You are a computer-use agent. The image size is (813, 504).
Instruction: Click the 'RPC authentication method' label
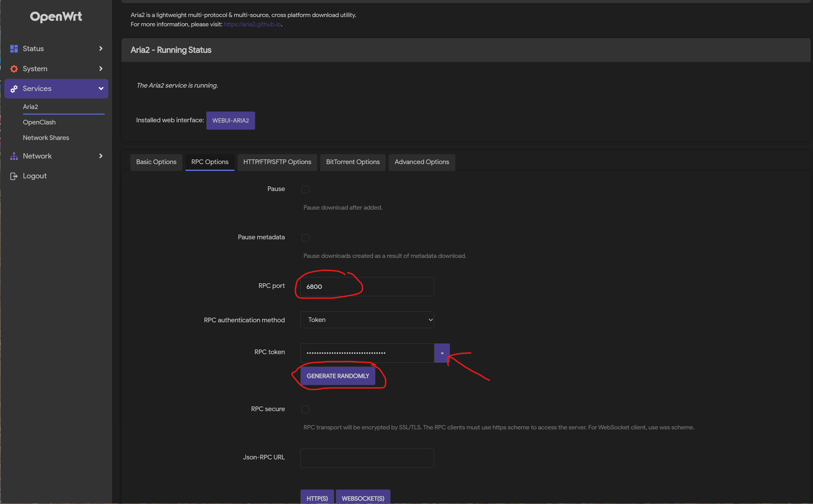click(x=244, y=320)
